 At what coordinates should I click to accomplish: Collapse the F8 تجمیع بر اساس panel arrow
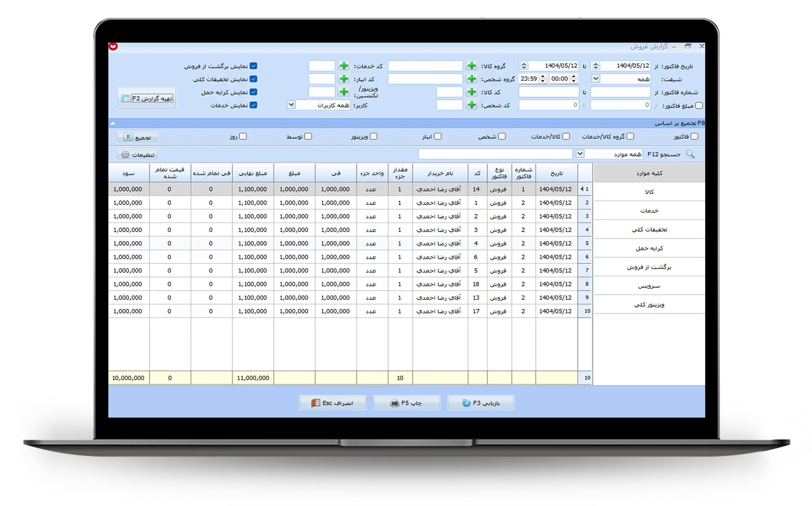(x=113, y=123)
